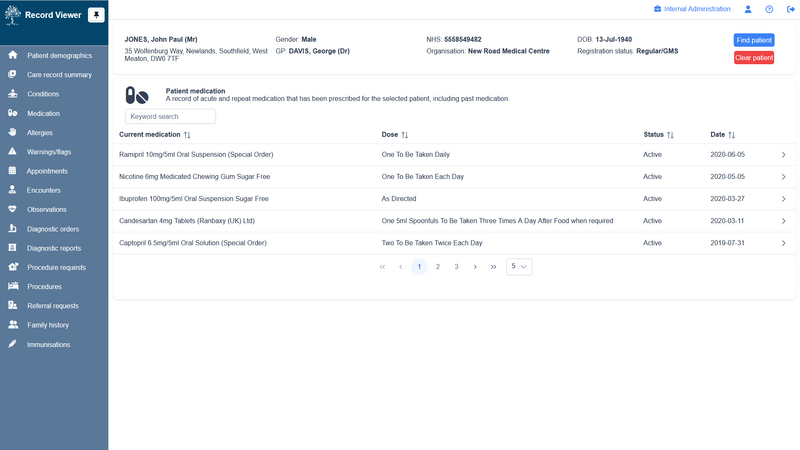The height and width of the screenshot is (450, 800).
Task: Expand the Nicotine chewing gum row chevron
Action: click(x=784, y=177)
